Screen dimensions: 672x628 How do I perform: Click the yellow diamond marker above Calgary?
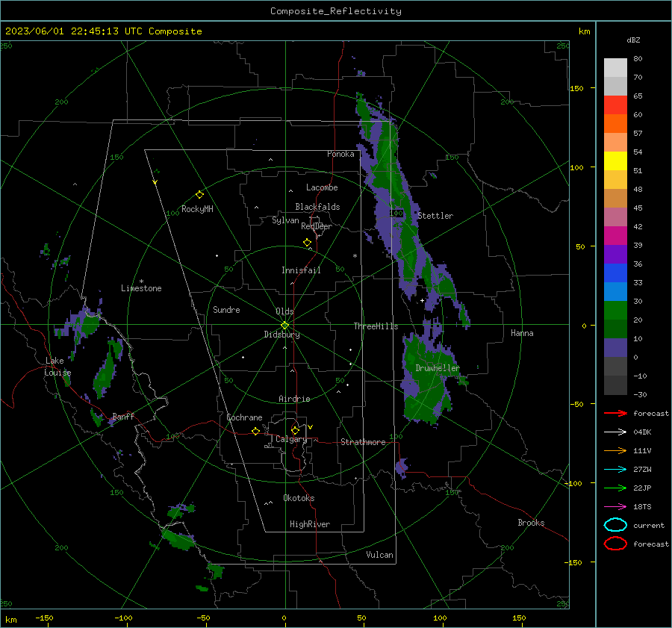coord(295,430)
